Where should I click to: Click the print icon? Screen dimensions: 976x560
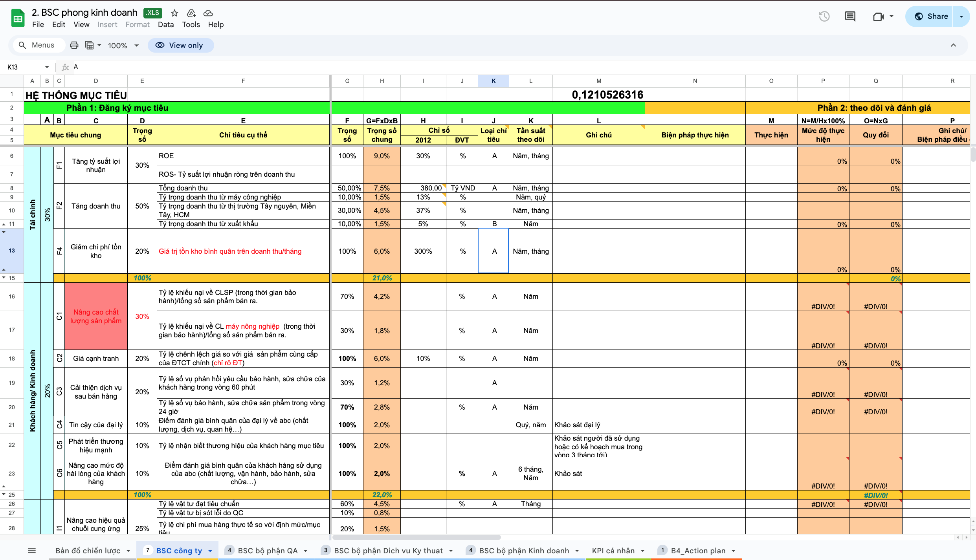click(74, 45)
